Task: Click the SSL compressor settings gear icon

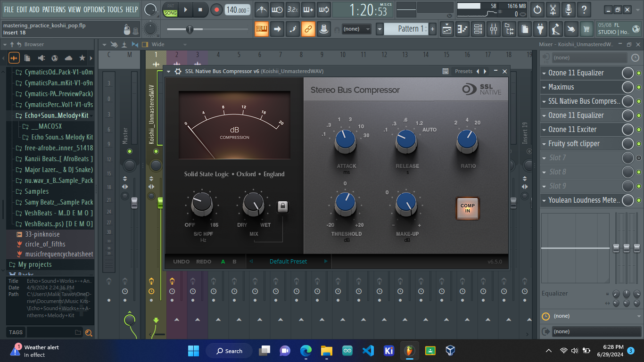Action: (x=178, y=71)
